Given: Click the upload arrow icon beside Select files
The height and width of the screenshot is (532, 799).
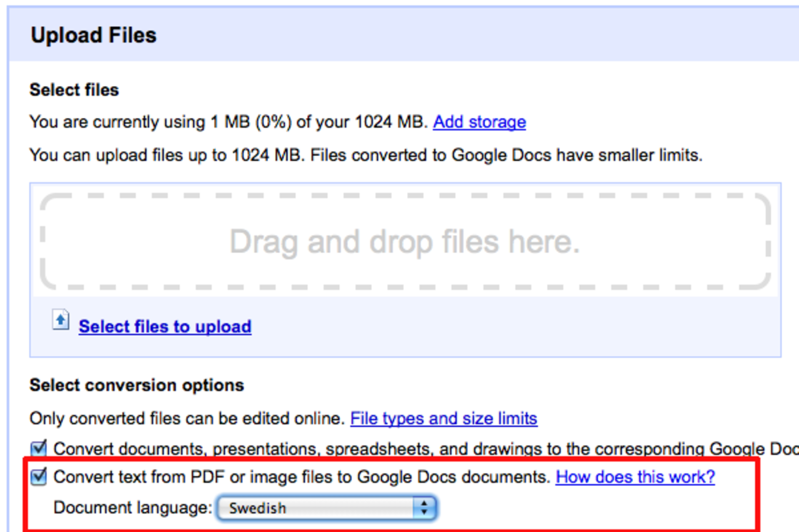Looking at the screenshot, I should [x=61, y=321].
